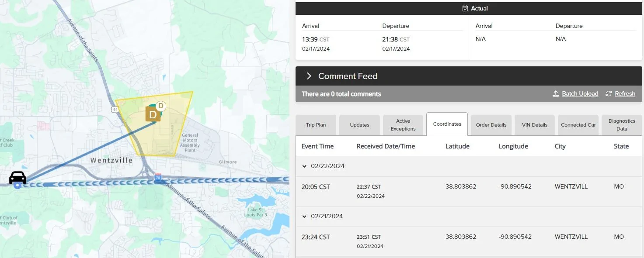Click the Interstate 70 shield on map
The height and width of the screenshot is (258, 644).
pyautogui.click(x=158, y=177)
